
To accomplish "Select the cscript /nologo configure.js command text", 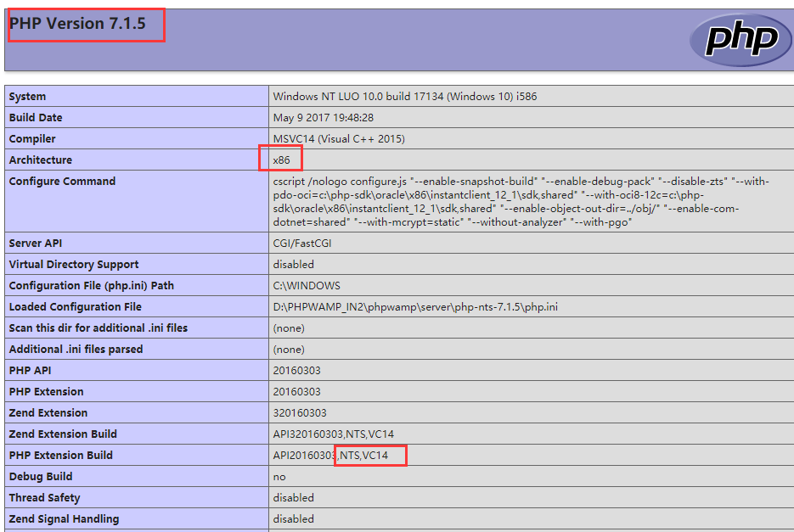I will click(x=521, y=201).
